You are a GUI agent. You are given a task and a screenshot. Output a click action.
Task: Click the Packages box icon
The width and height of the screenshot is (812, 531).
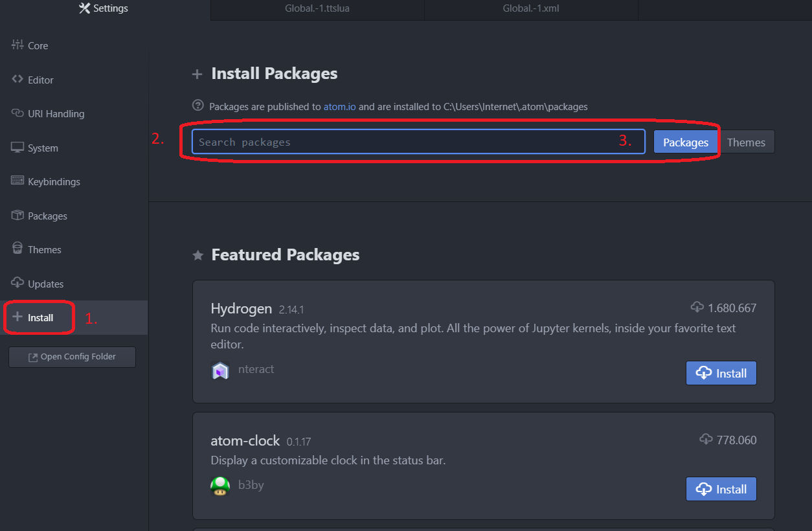coord(17,215)
